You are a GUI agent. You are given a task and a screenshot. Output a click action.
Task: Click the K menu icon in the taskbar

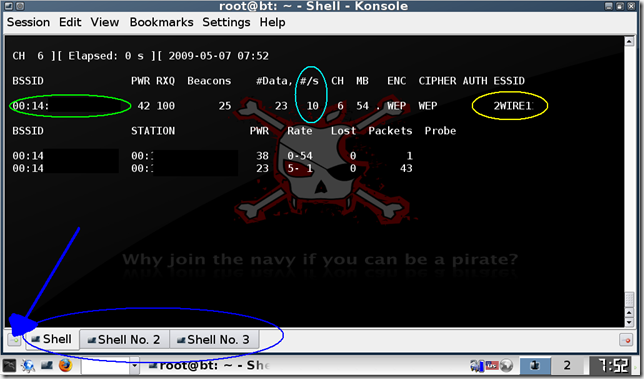click(9, 365)
